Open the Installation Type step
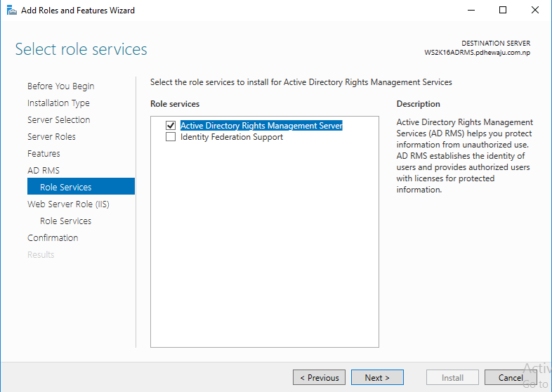 pos(58,103)
